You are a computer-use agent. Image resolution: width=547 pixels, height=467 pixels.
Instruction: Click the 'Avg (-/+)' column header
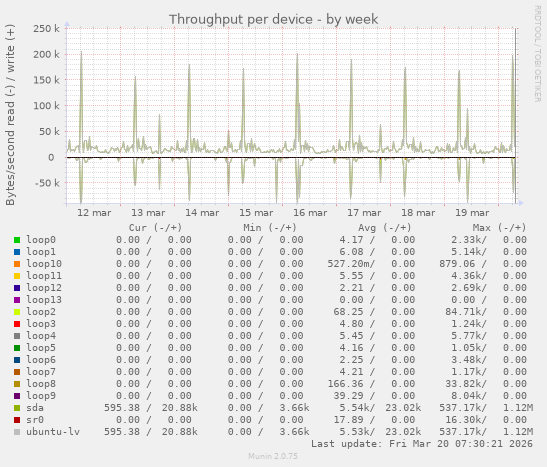coord(384,228)
